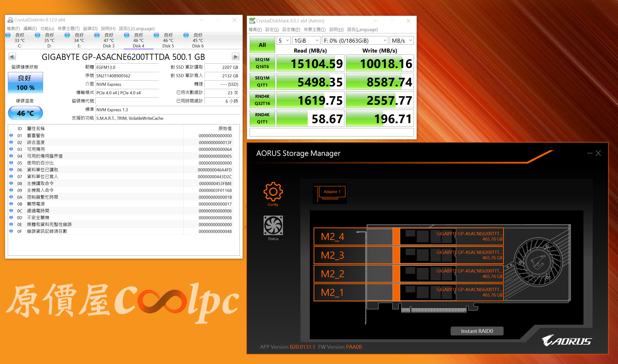
Task: Click the Instant RAID0 button
Action: coord(477,331)
